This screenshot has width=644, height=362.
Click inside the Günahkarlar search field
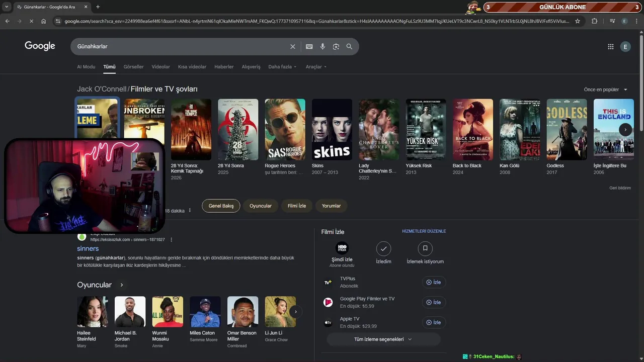(181, 46)
